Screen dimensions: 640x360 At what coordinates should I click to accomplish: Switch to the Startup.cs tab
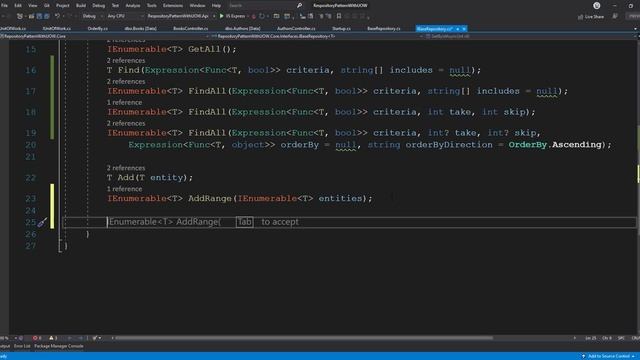click(x=341, y=29)
